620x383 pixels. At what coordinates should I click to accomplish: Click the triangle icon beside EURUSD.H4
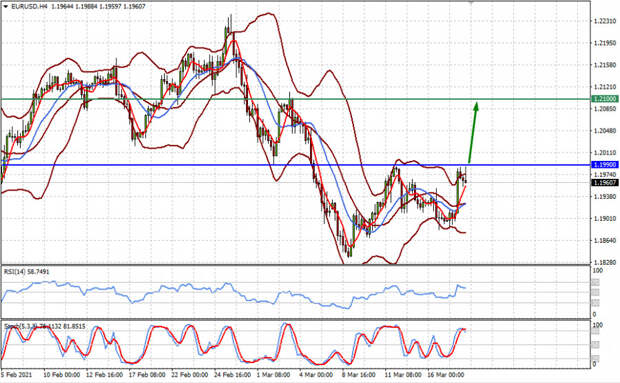tap(6, 6)
